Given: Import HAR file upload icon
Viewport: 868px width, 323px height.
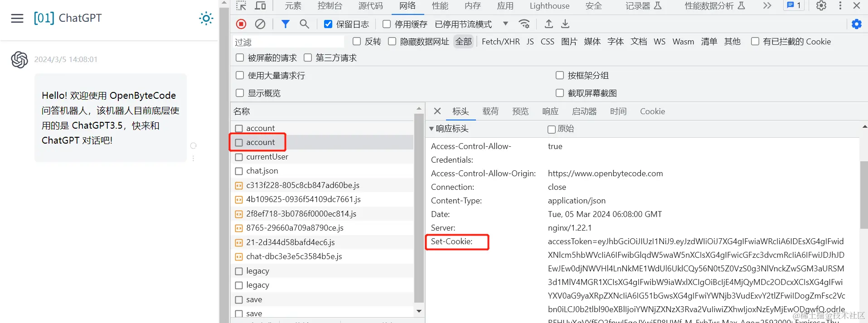Looking at the screenshot, I should coord(548,24).
